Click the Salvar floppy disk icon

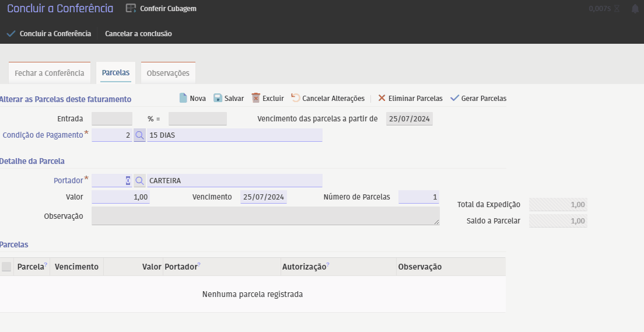click(x=218, y=98)
